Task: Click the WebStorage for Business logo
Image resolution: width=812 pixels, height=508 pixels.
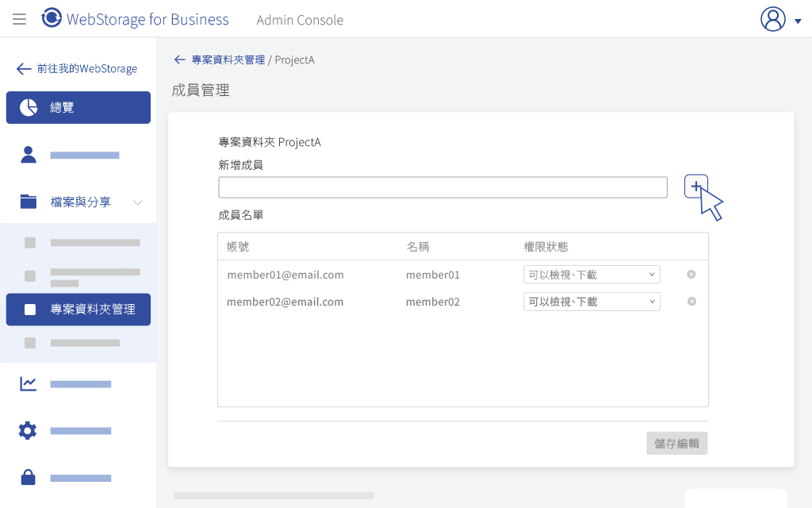Action: pos(135,19)
